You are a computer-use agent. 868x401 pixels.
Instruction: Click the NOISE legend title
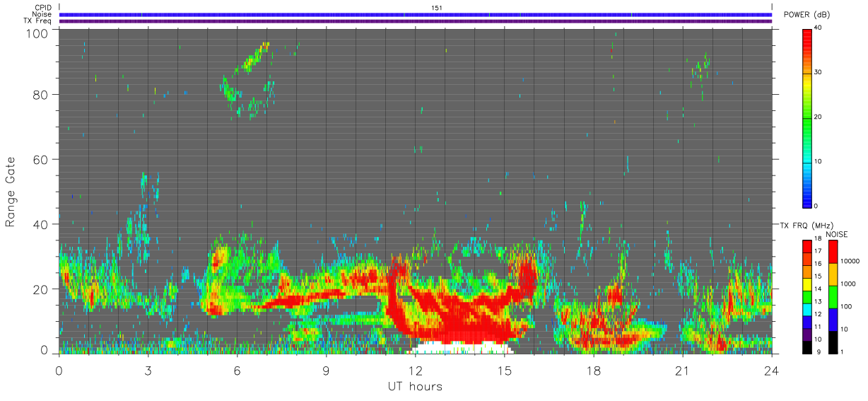click(x=836, y=234)
